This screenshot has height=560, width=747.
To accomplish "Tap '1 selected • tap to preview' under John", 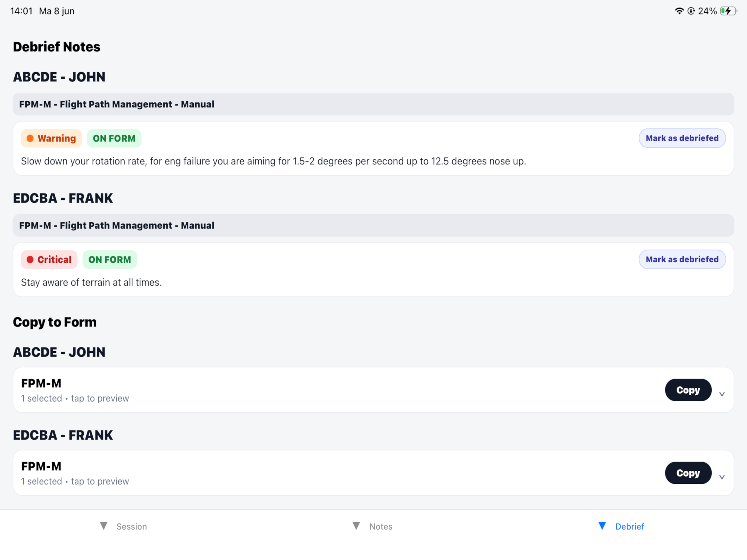I will click(75, 399).
